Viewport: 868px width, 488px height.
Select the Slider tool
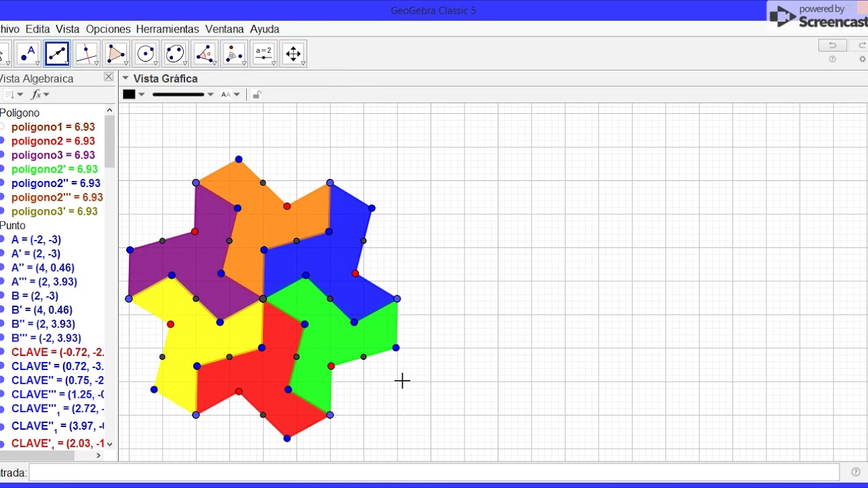pos(264,54)
